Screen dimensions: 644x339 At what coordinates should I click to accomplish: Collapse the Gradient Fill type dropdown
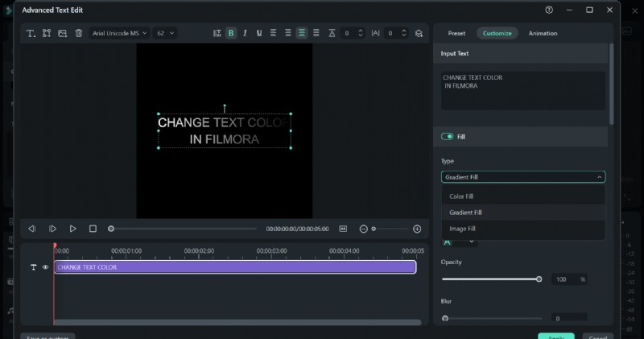click(522, 177)
